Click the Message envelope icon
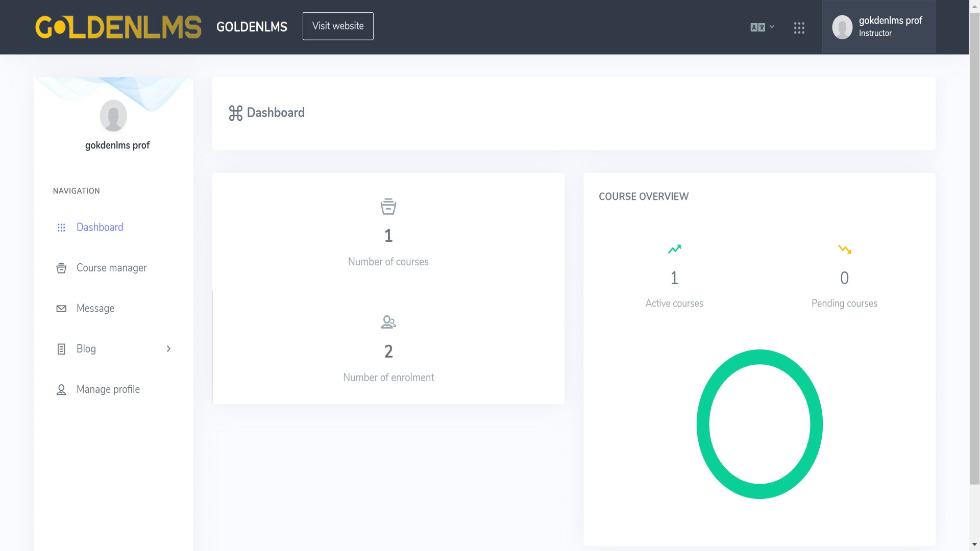Screen dimensions: 980x551 tap(61, 309)
